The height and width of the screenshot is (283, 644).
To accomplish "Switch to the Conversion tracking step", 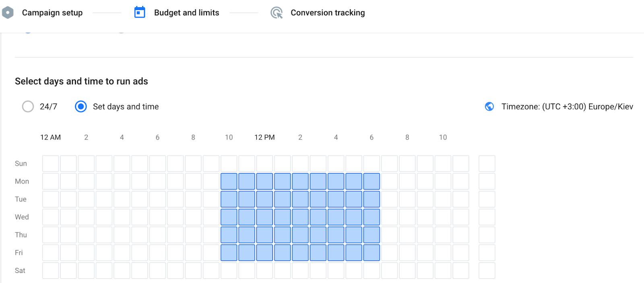I will 328,13.
